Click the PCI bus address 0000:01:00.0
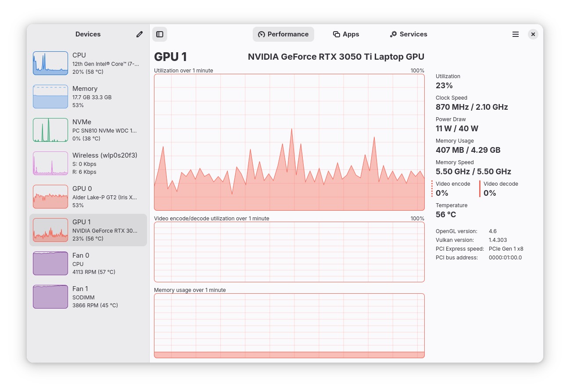 (505, 258)
